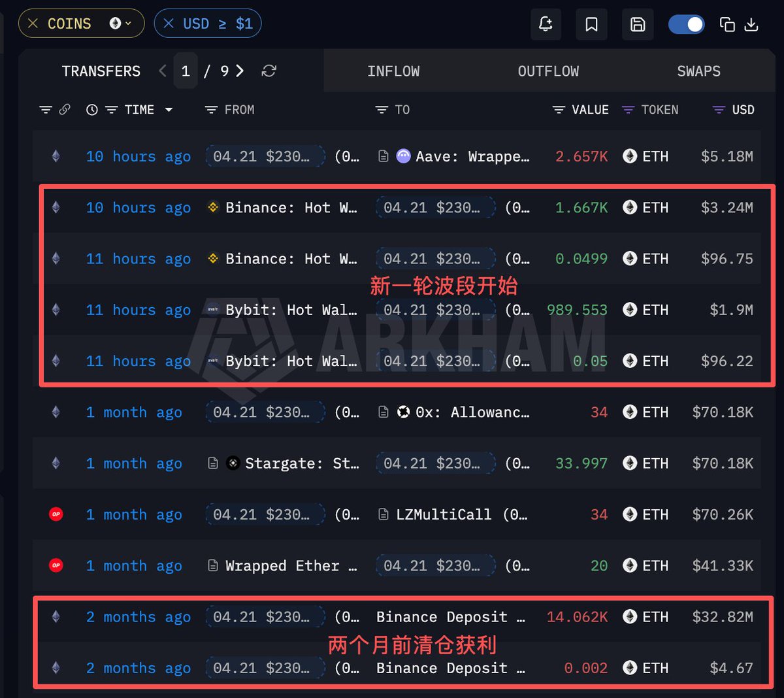Click the ETH token on $5.18M row
This screenshot has height=698, width=784.
pos(645,157)
